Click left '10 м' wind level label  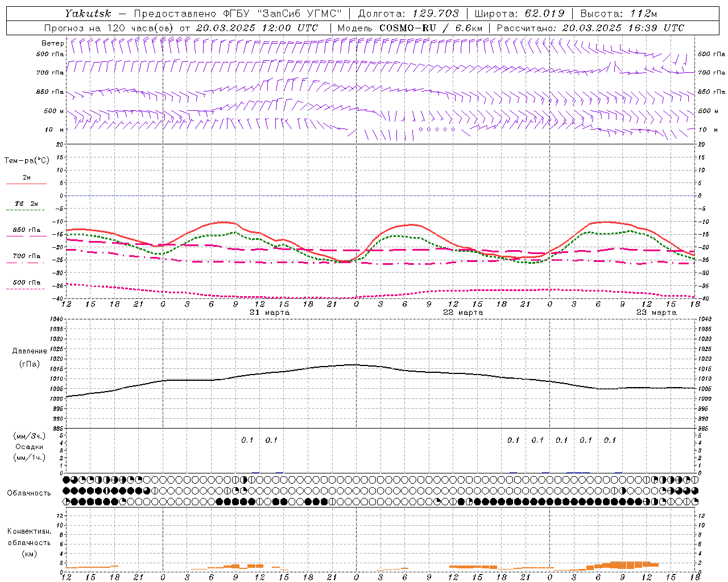pos(55,130)
